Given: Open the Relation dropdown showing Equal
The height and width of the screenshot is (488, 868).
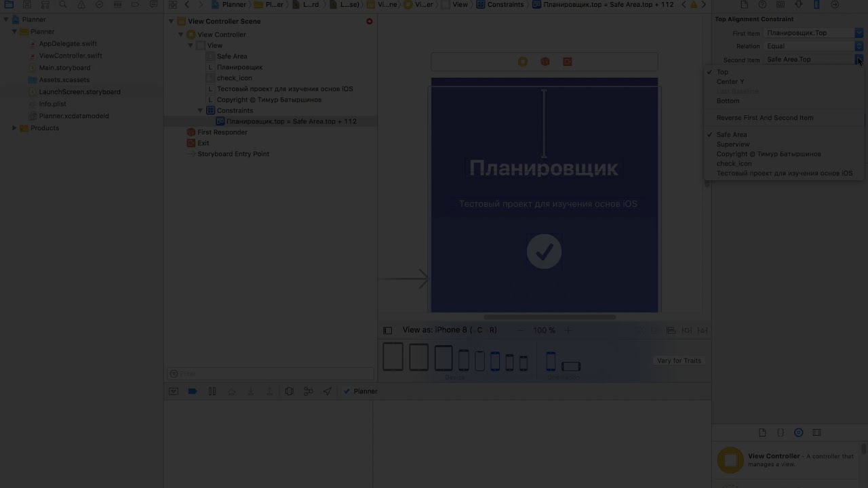Looking at the screenshot, I should 814,46.
